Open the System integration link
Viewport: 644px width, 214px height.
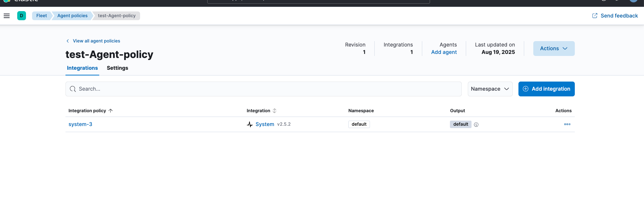pyautogui.click(x=265, y=124)
